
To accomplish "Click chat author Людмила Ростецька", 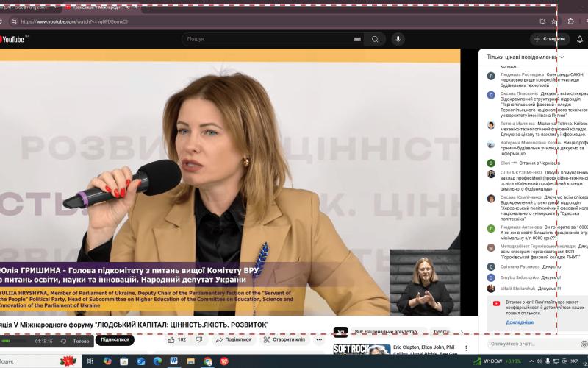I will 522,75.
